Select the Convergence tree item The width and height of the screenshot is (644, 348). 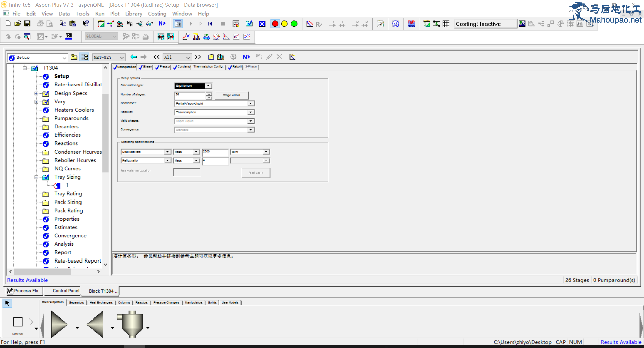click(70, 236)
